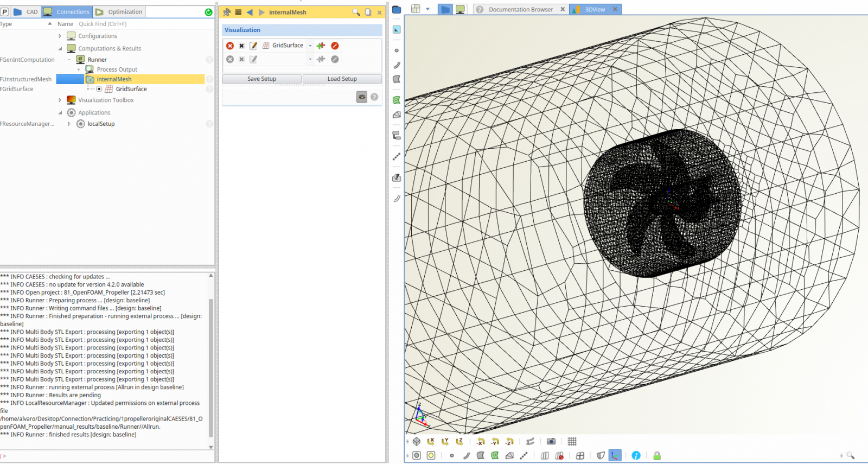Edit GridSurface with the pencil icon
The height and width of the screenshot is (464, 868).
(x=253, y=46)
